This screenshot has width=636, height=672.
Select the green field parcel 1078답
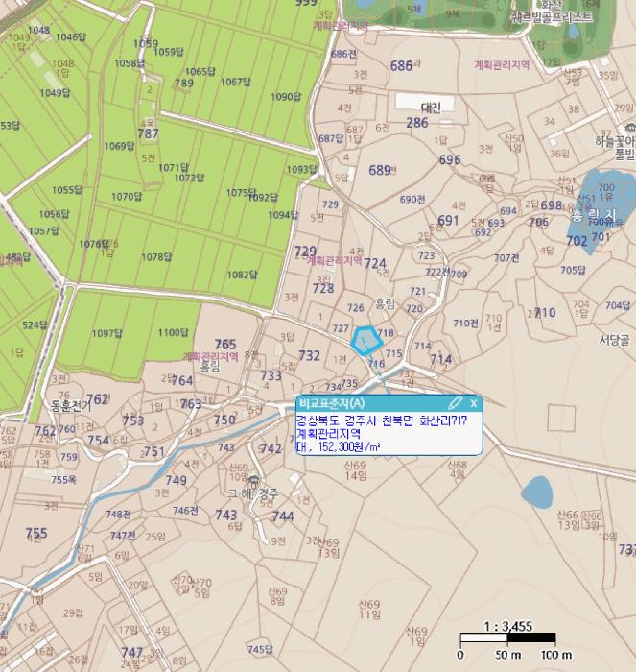click(x=156, y=256)
